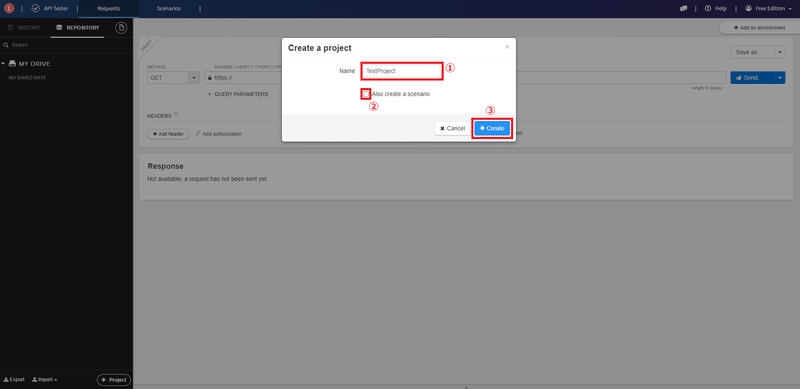800x389 pixels.
Task: Open the My Drive options menu
Action: [x=124, y=64]
